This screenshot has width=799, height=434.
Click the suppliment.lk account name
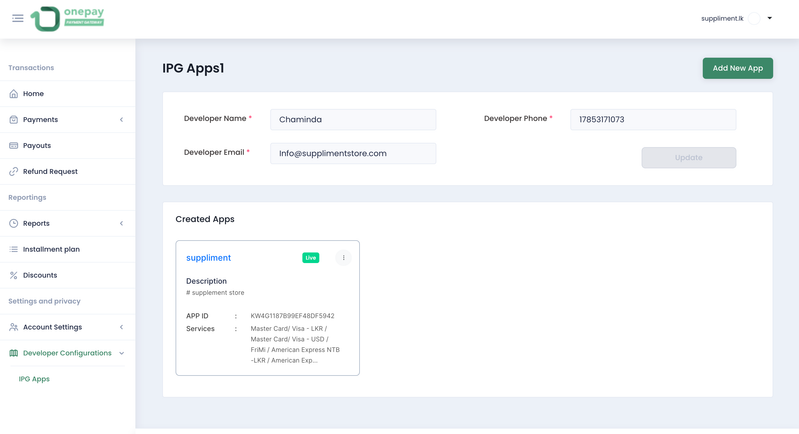(x=722, y=18)
